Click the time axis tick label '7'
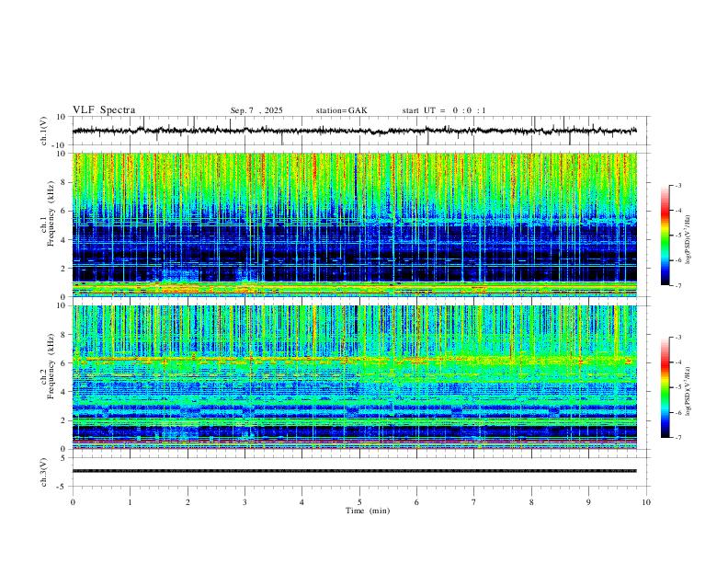Viewport: 728px width, 563px height. click(474, 502)
